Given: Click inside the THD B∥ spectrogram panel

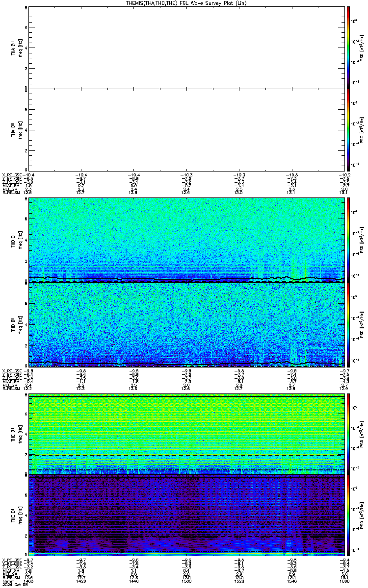Looking at the screenshot, I should click(x=186, y=324).
